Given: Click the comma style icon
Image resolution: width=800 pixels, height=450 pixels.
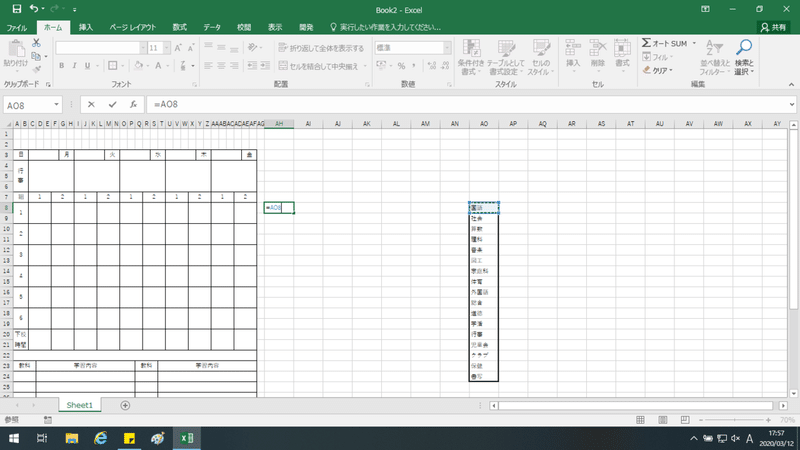Looking at the screenshot, I should point(414,66).
